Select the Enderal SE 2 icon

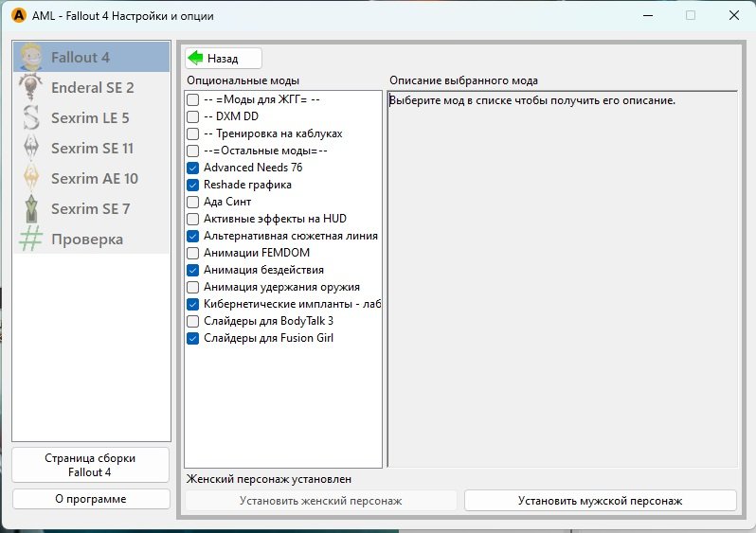click(x=31, y=87)
